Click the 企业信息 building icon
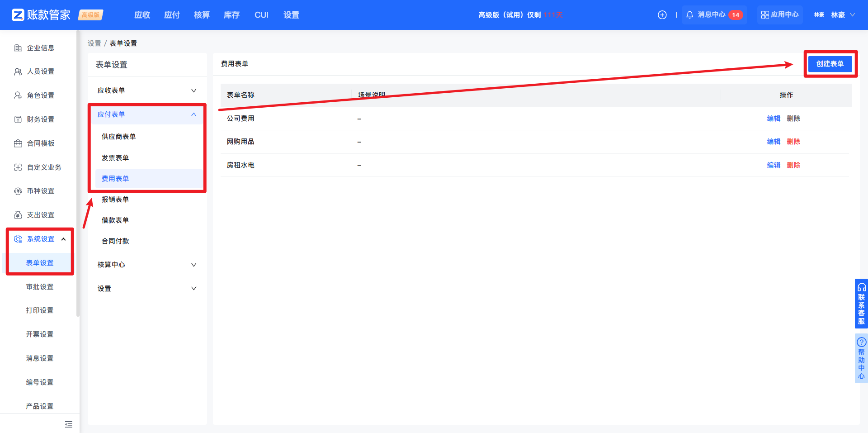The width and height of the screenshot is (868, 433). tap(18, 48)
